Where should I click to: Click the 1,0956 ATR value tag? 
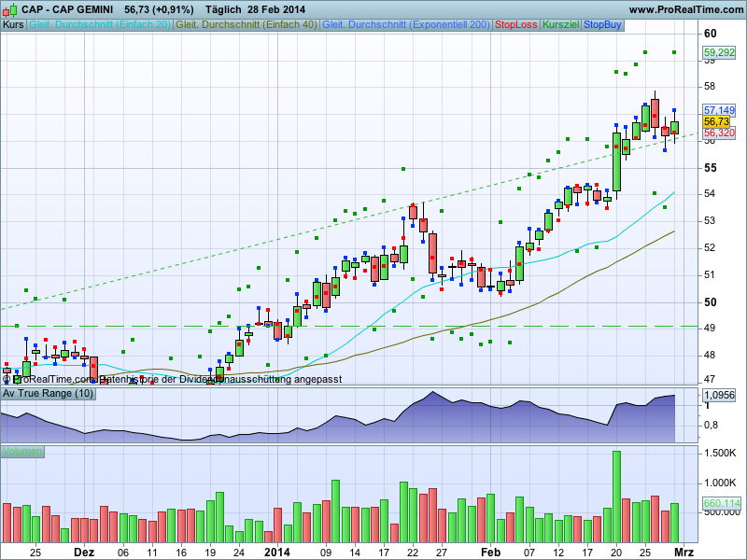(719, 395)
